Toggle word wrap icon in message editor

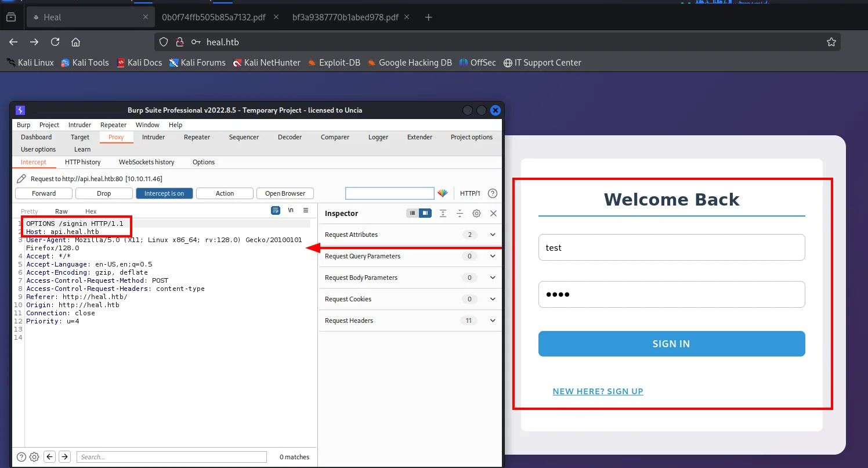point(276,211)
